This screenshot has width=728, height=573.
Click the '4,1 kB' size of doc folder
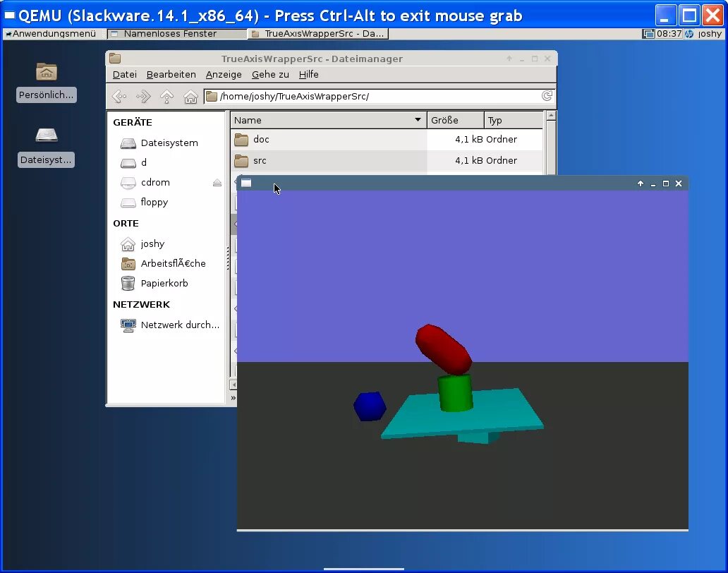(469, 139)
